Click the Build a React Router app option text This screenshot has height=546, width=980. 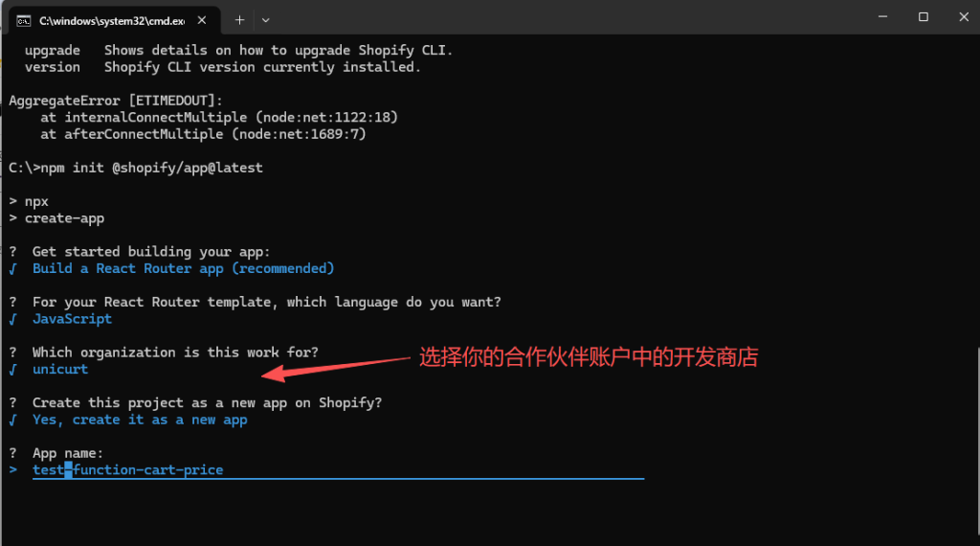pos(183,269)
